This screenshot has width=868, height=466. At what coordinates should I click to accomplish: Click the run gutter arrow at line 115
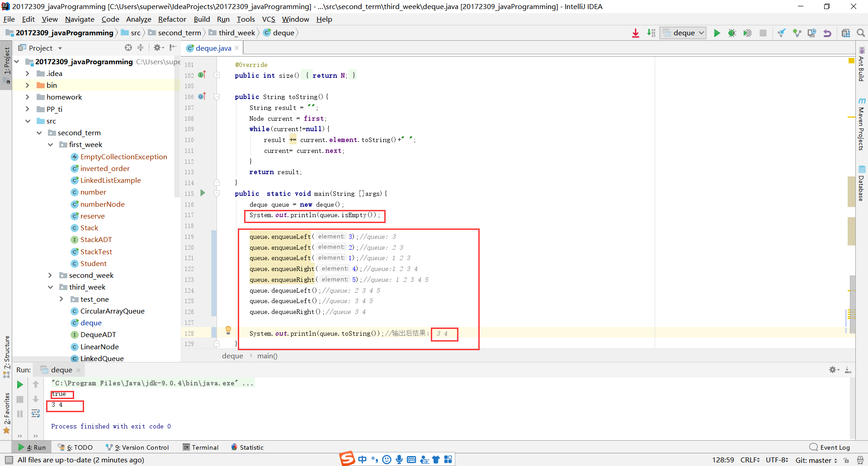pyautogui.click(x=203, y=193)
